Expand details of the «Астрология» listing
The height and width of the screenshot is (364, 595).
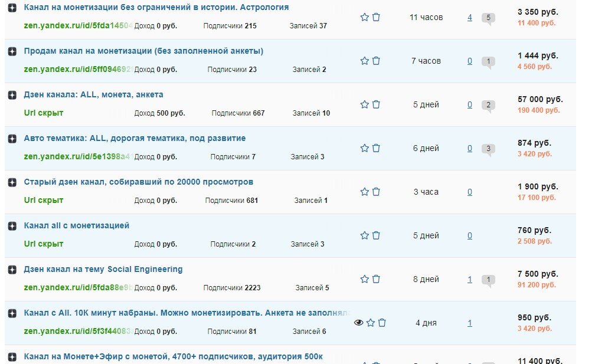coord(12,8)
